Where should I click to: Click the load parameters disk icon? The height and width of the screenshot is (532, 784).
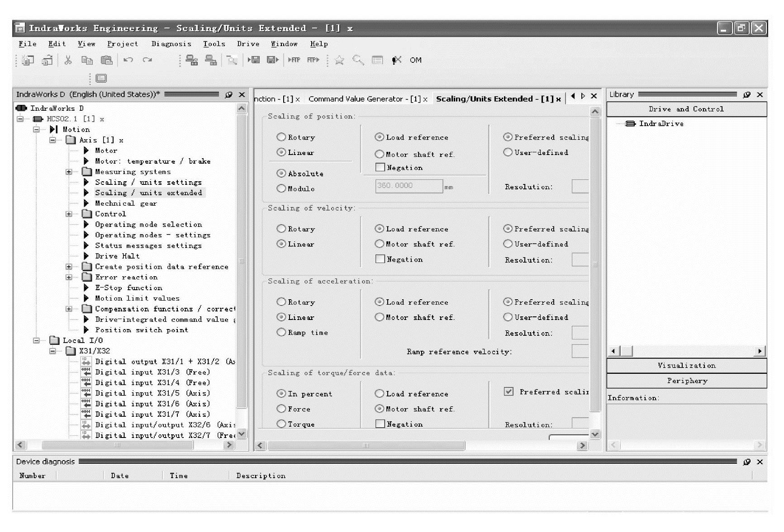(254, 60)
